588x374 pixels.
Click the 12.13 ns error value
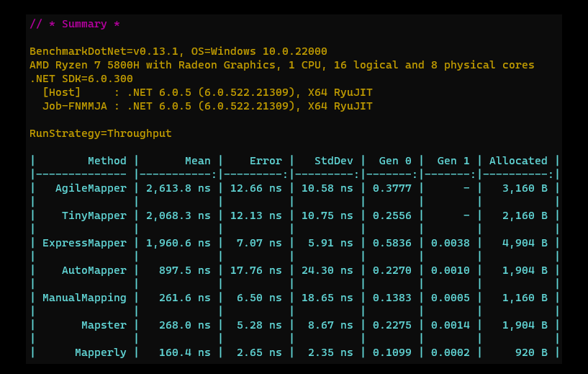[x=255, y=215]
